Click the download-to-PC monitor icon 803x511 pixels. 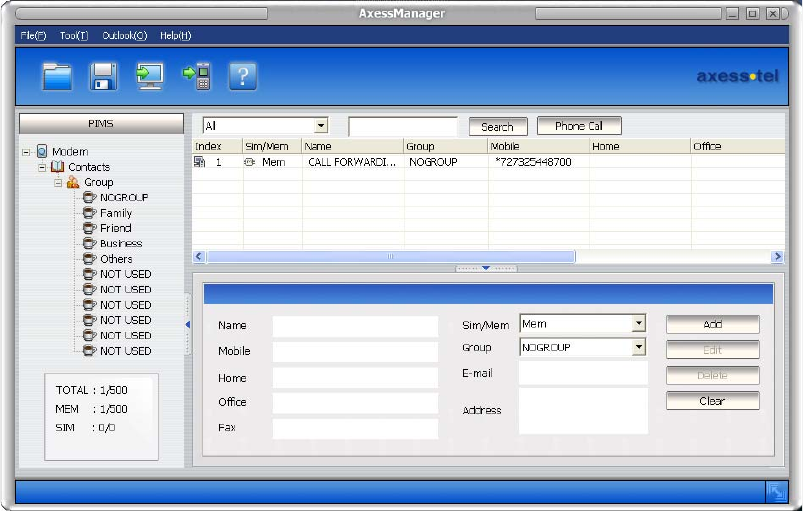point(150,76)
